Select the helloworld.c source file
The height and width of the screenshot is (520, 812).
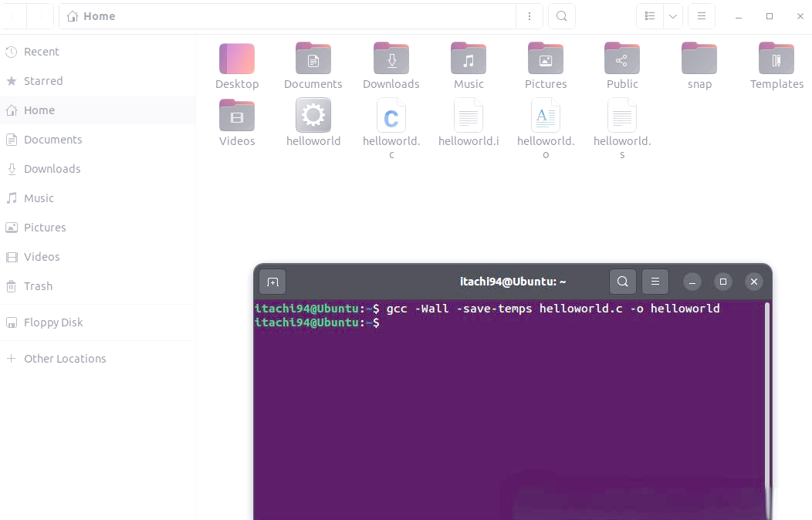tap(391, 116)
